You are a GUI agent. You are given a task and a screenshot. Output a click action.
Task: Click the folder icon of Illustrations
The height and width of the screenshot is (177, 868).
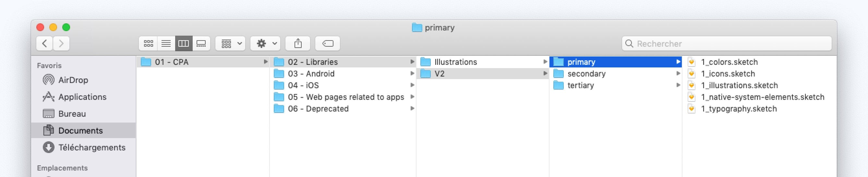[x=426, y=62]
